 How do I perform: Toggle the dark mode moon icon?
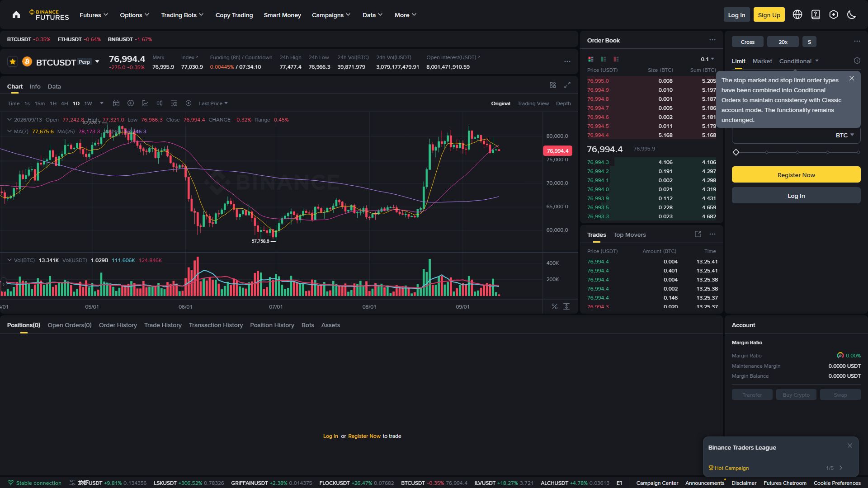coord(851,15)
